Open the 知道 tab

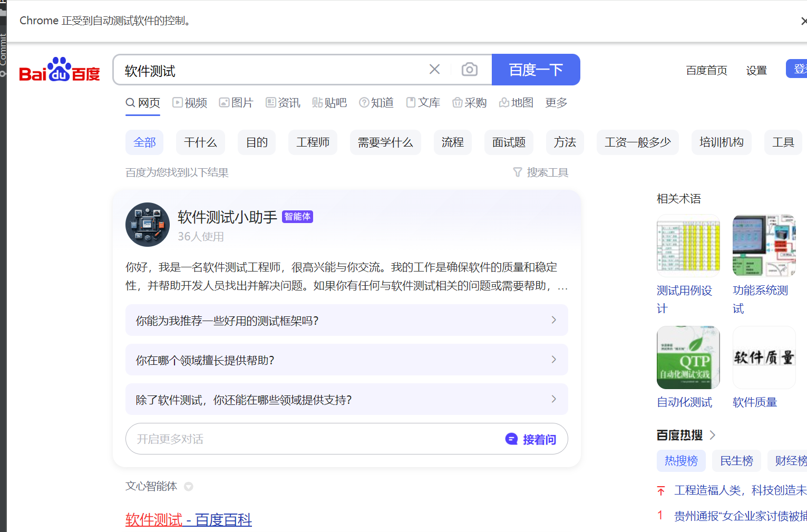376,103
